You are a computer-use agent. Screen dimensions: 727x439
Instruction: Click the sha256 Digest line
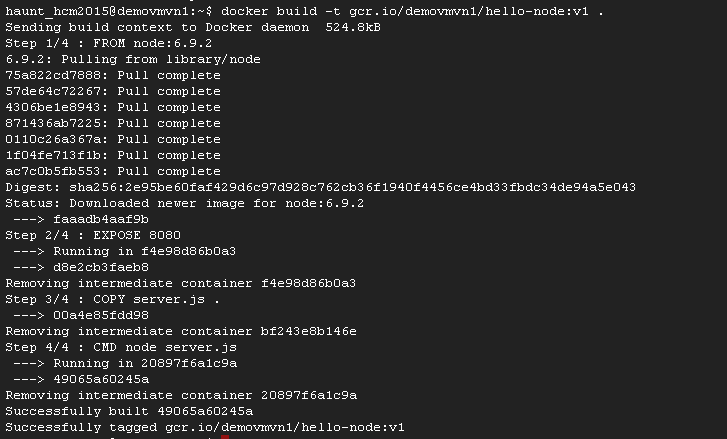[320, 187]
